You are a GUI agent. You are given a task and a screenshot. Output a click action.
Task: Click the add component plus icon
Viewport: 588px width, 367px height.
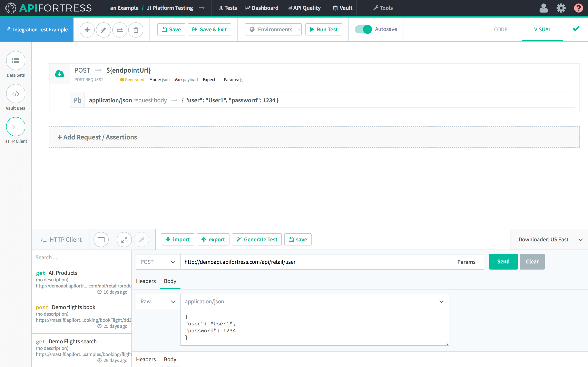tap(87, 30)
